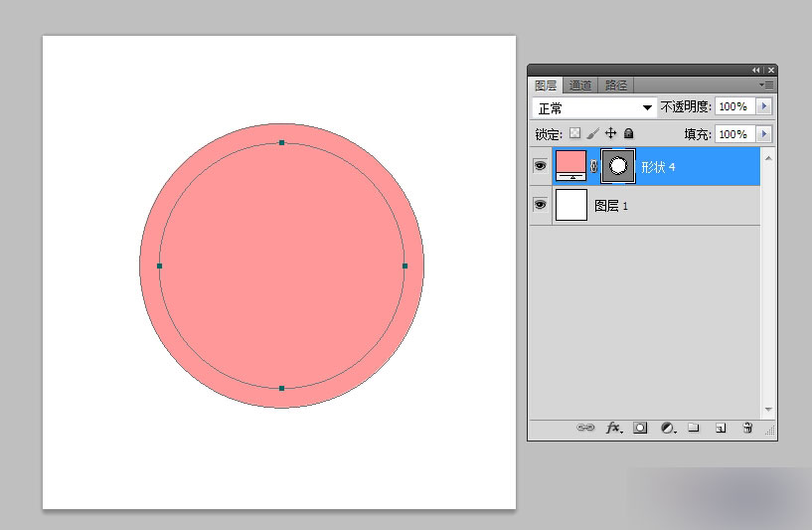The height and width of the screenshot is (530, 812).
Task: Open the 填充 fill slider arrow
Action: click(764, 134)
